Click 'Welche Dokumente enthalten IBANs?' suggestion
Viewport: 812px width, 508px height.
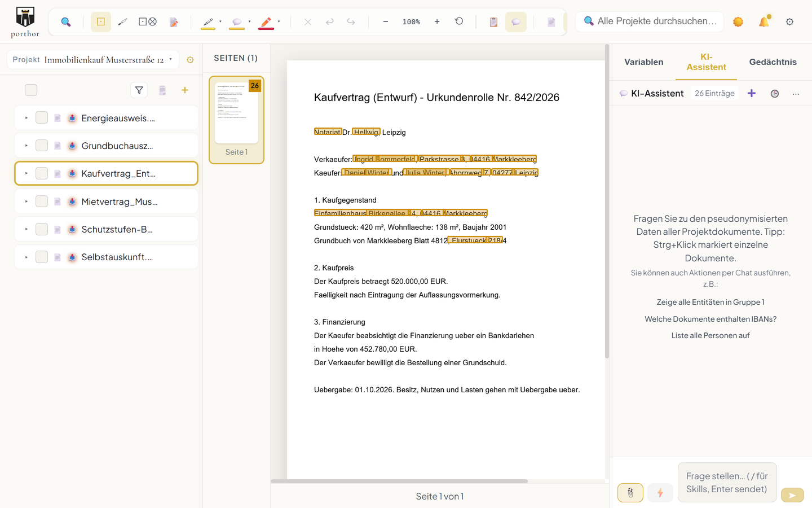click(710, 319)
